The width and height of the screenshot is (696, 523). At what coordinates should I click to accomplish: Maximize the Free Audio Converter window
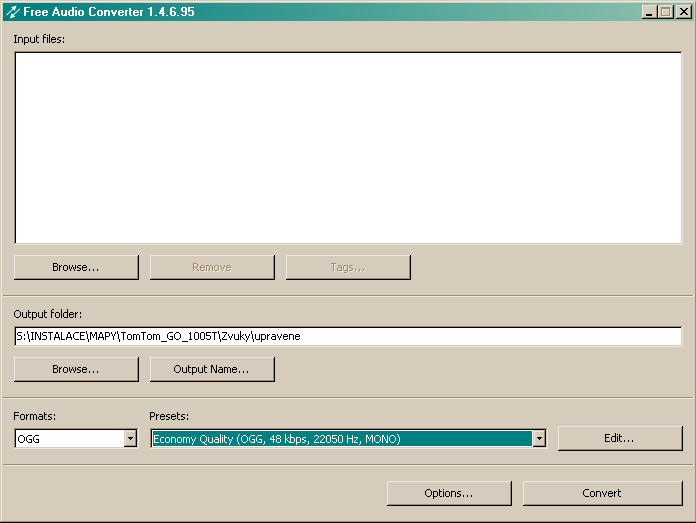[665, 12]
